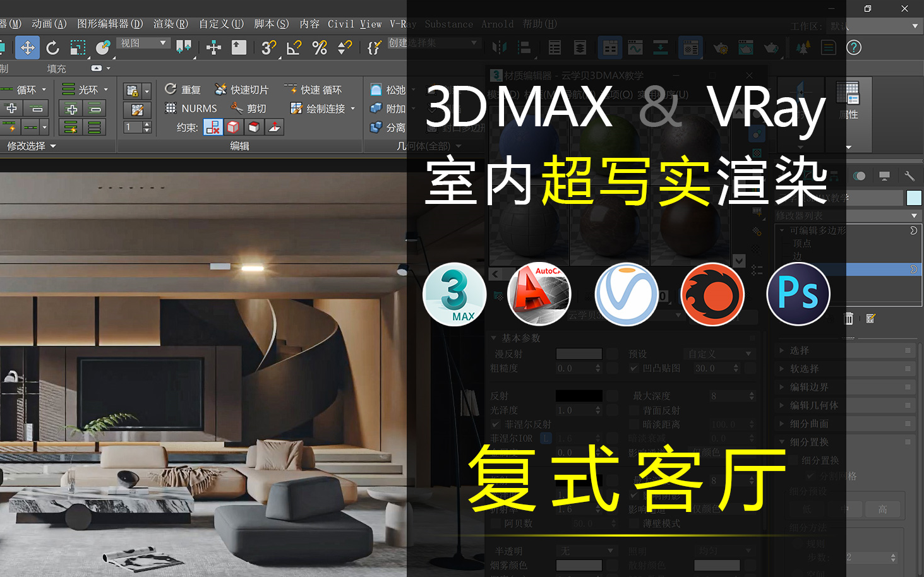Toggle the Spinner Snap icon
Image resolution: width=924 pixels, height=577 pixels.
point(345,47)
